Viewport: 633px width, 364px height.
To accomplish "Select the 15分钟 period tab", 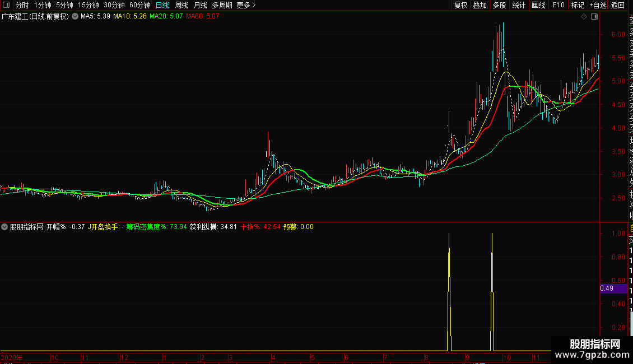I will tap(89, 5).
